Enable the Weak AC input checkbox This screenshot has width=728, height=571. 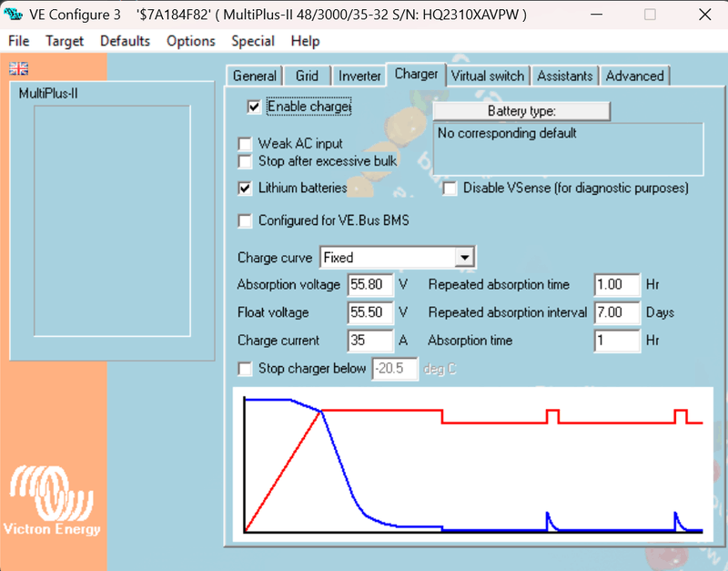245,144
